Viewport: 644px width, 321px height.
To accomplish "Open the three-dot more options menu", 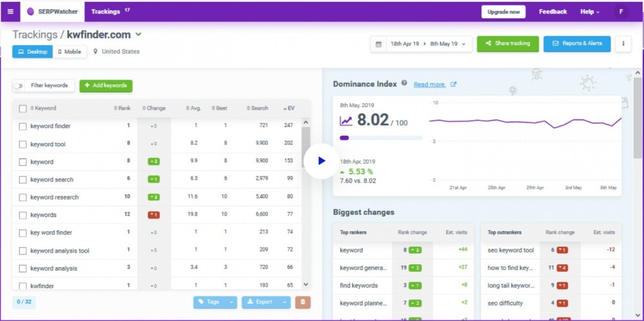I will (x=623, y=44).
